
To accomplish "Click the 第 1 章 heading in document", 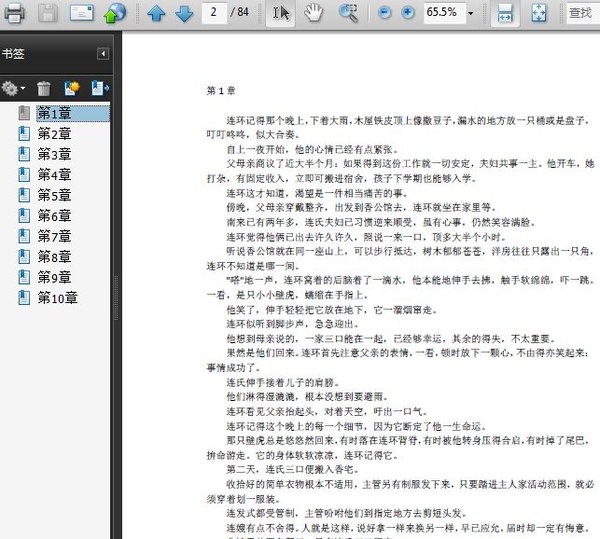I will (x=221, y=91).
